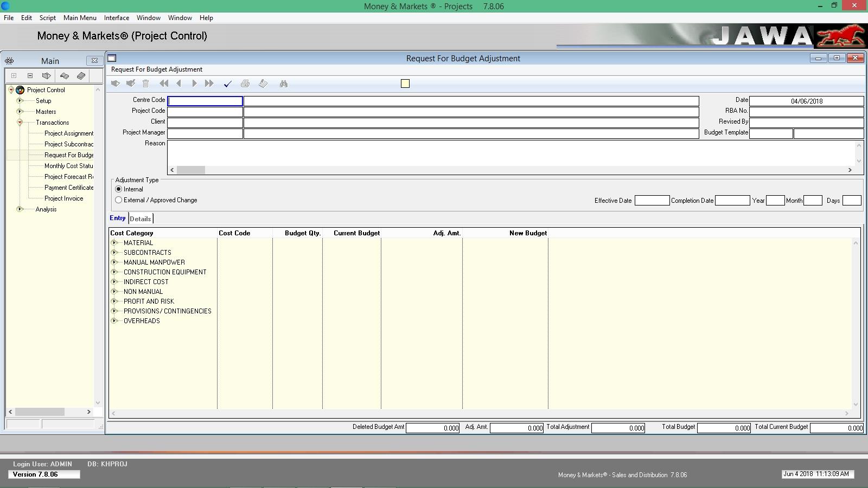Click the closed book icon in Main panel
Screen dimensions: 868x488
(81, 76)
